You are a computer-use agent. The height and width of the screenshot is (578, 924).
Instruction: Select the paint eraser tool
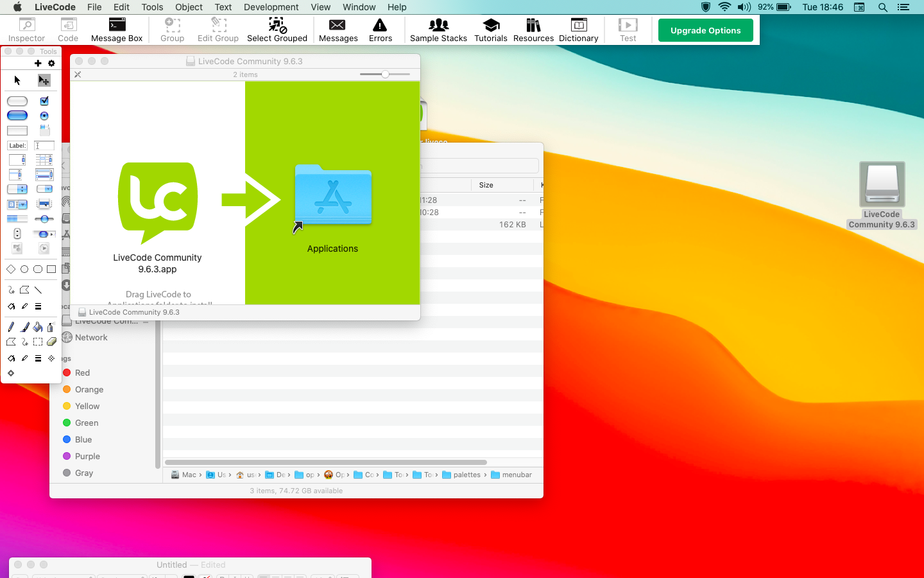[x=51, y=342]
